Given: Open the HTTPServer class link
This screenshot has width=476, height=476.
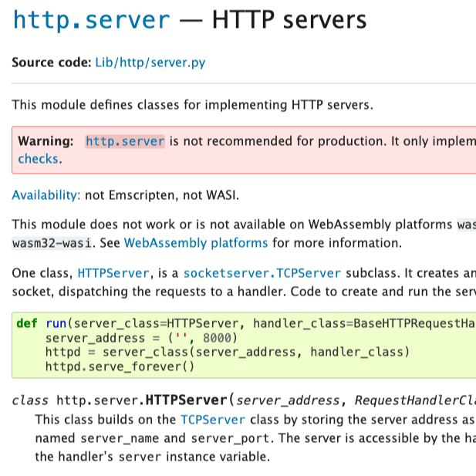Looking at the screenshot, I should pos(113,273).
